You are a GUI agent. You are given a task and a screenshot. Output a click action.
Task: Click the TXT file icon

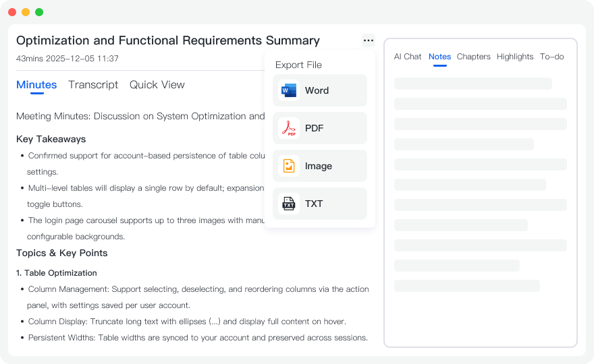pyautogui.click(x=289, y=204)
